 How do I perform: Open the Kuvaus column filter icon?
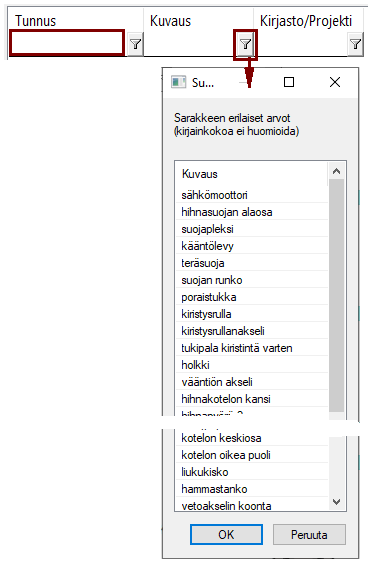(245, 44)
